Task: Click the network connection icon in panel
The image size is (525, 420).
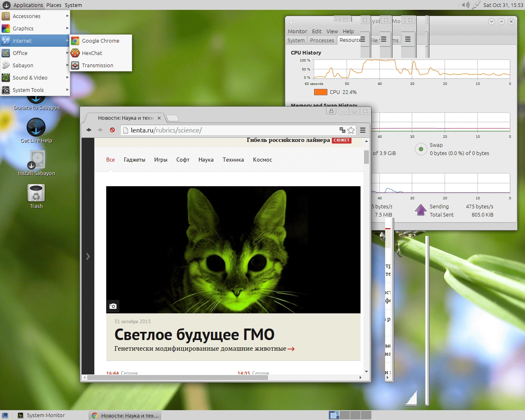Action: (476, 5)
